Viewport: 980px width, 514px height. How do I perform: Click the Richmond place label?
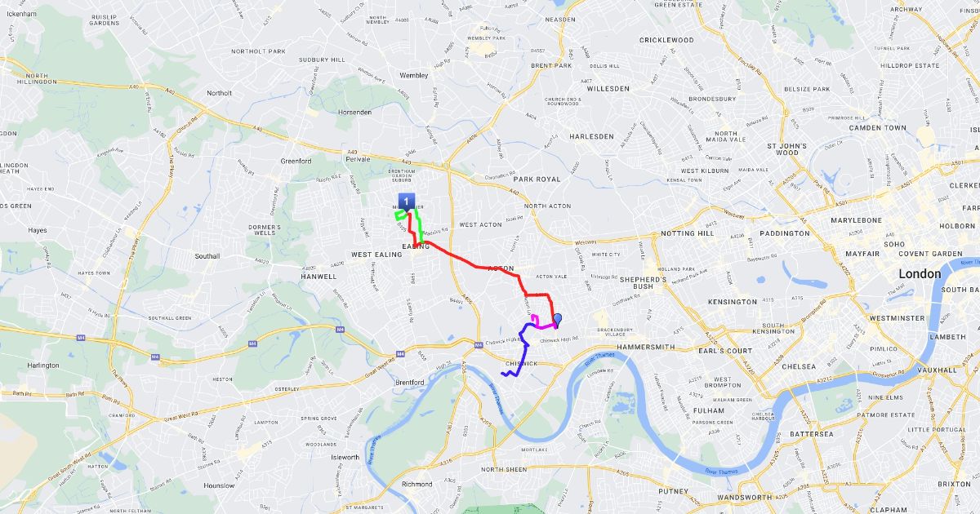tap(417, 484)
